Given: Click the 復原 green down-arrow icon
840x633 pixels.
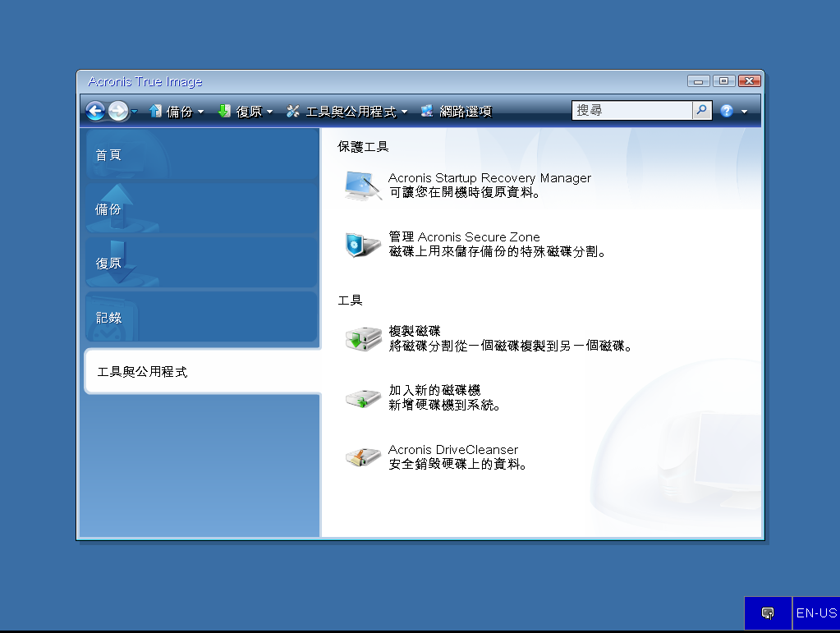Looking at the screenshot, I should [x=224, y=111].
